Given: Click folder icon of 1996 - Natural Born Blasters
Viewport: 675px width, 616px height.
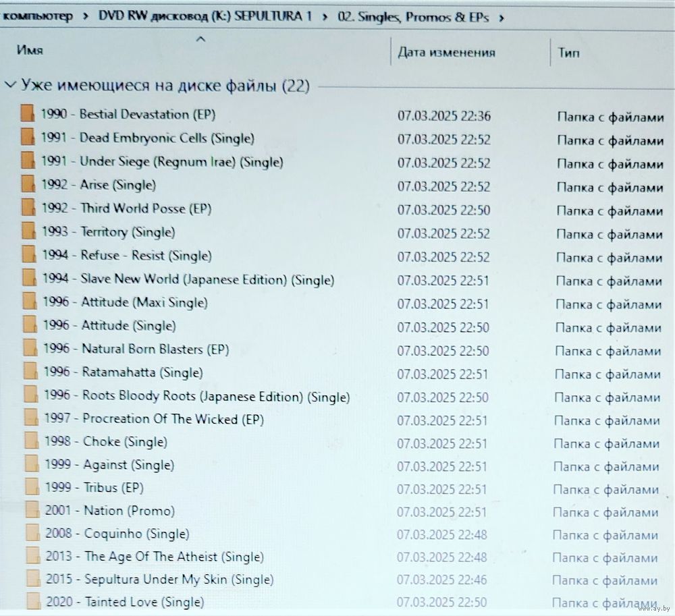Looking at the screenshot, I should click(x=30, y=348).
